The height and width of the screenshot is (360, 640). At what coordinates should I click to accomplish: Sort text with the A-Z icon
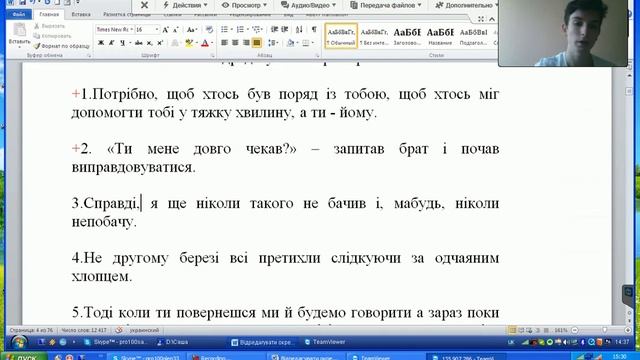tap(299, 29)
